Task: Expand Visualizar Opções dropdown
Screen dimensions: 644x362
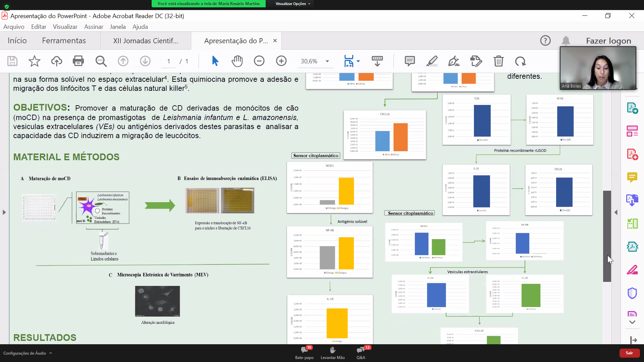Action: tap(293, 4)
